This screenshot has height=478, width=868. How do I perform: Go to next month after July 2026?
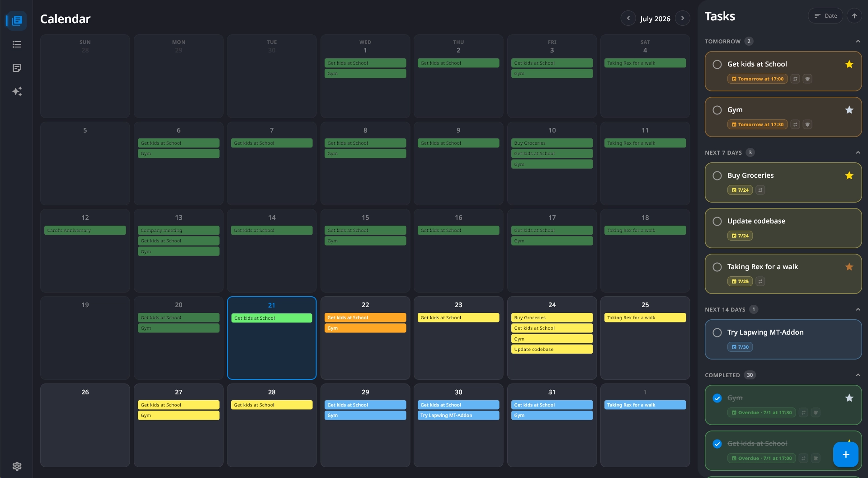[x=683, y=19]
